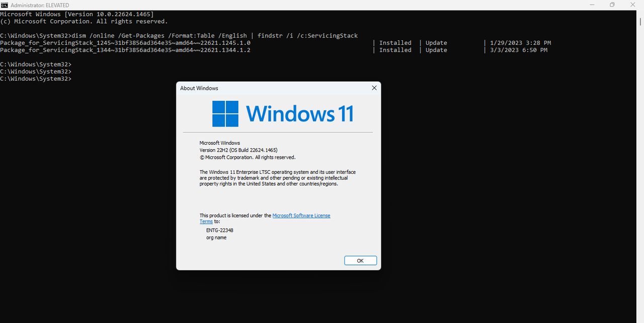This screenshot has width=644, height=323.
Task: Click the last C:\Windows\System32> prompt
Action: pyautogui.click(x=36, y=79)
